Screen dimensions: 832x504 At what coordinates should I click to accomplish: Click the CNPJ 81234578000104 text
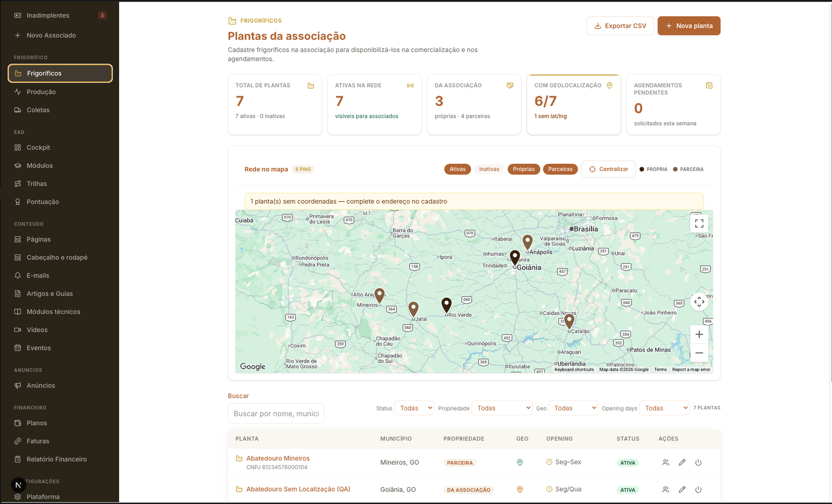click(277, 468)
